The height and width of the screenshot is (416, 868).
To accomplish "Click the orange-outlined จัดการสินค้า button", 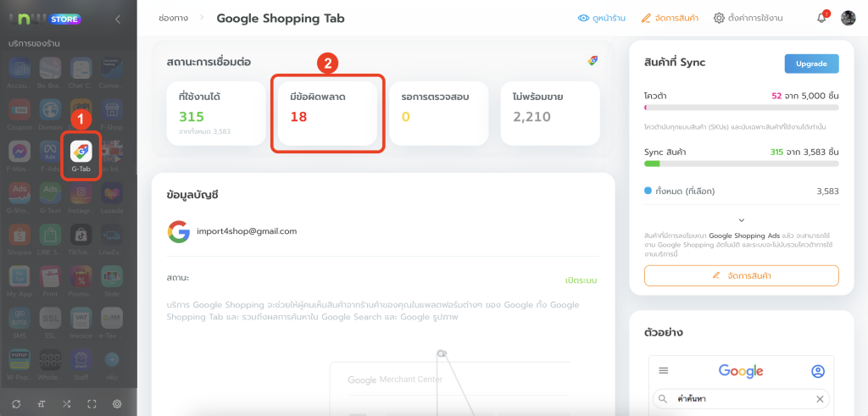I will coord(742,275).
